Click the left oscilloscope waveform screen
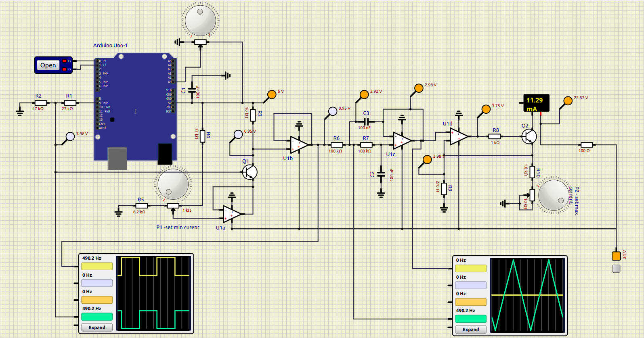Viewport: 644px width, 338px height. click(x=153, y=293)
